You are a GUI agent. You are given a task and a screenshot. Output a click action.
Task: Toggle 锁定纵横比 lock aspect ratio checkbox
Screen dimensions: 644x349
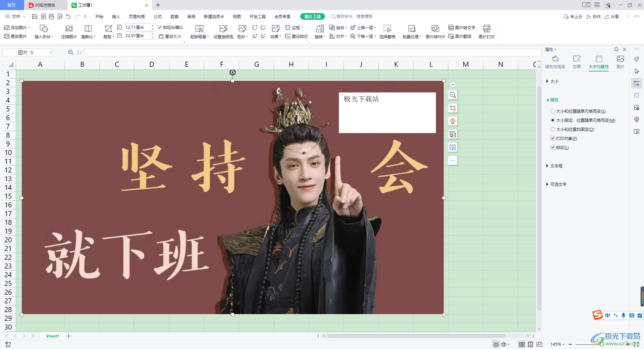(x=160, y=28)
